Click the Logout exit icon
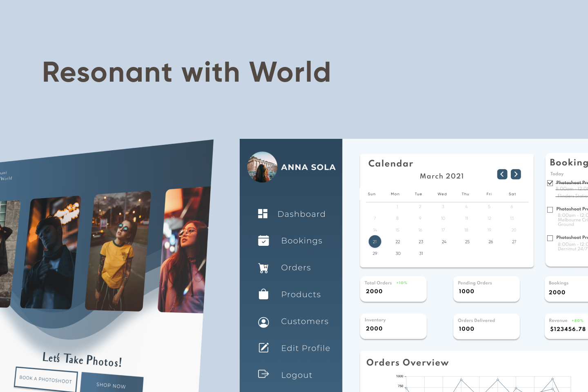 tap(263, 374)
